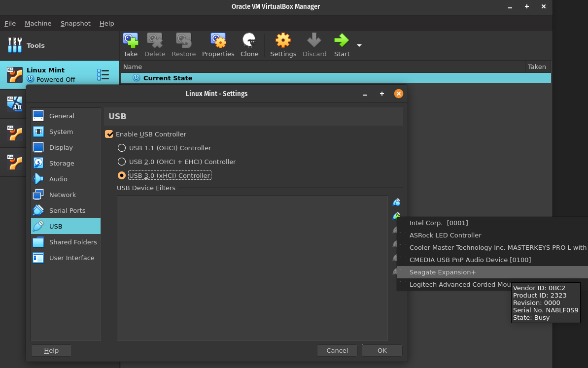Go to Shared Folders settings category
The width and height of the screenshot is (588, 368).
pyautogui.click(x=66, y=242)
